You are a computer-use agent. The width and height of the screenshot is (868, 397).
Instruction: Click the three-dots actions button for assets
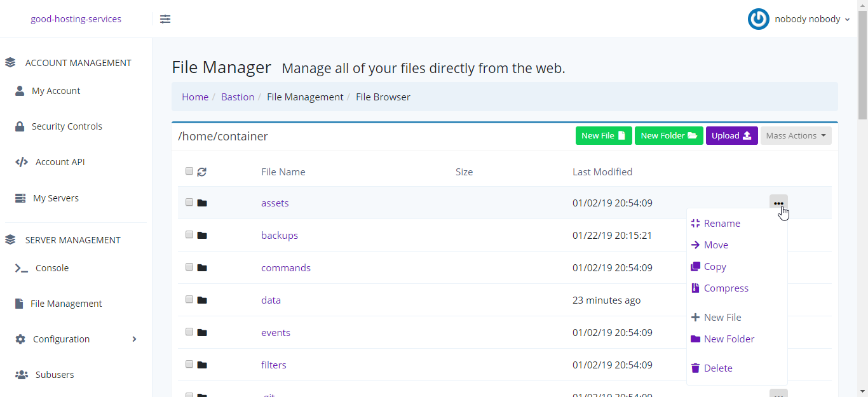778,203
